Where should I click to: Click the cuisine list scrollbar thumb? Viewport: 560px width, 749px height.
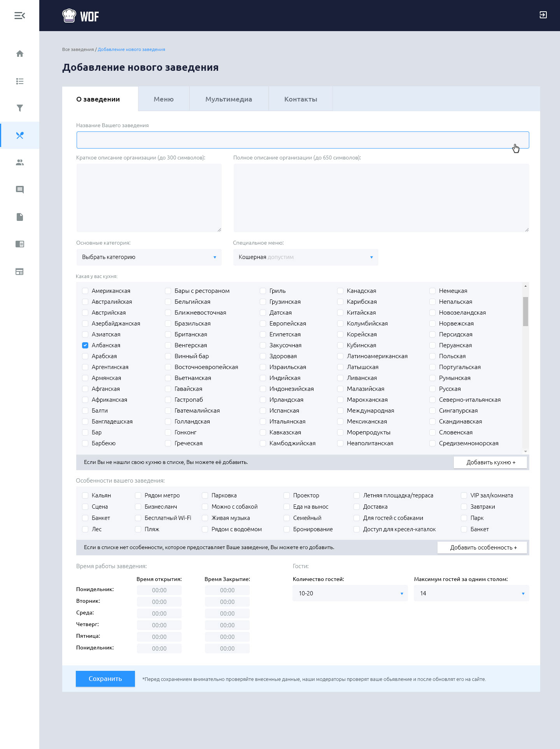(x=525, y=311)
